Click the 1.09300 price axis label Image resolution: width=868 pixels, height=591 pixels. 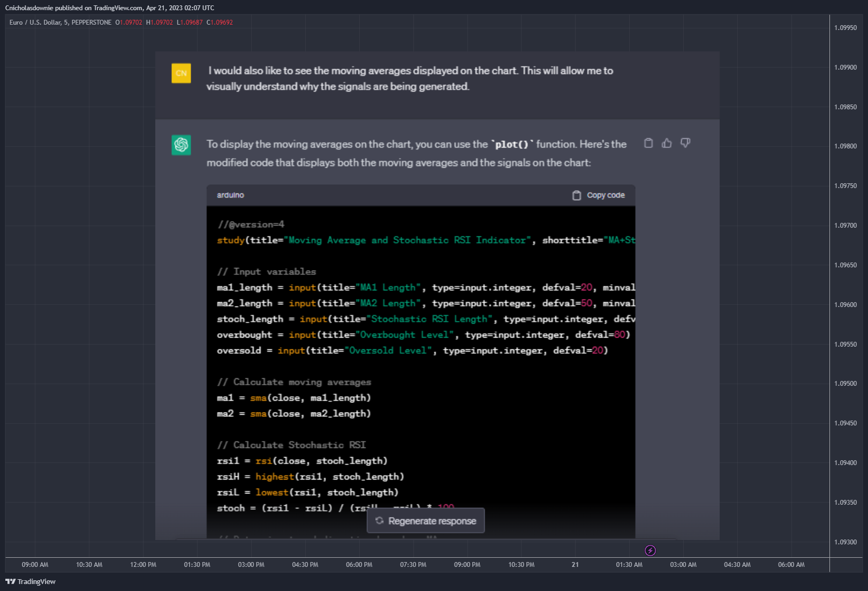point(846,542)
